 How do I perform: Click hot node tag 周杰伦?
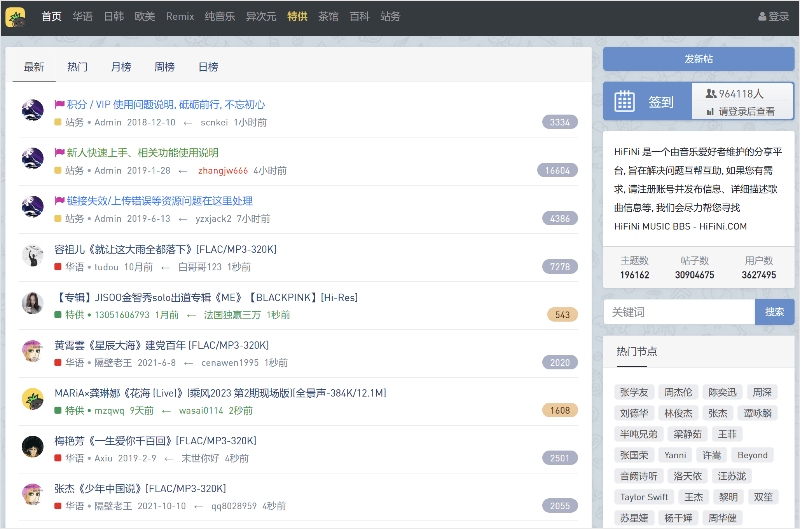tap(679, 392)
